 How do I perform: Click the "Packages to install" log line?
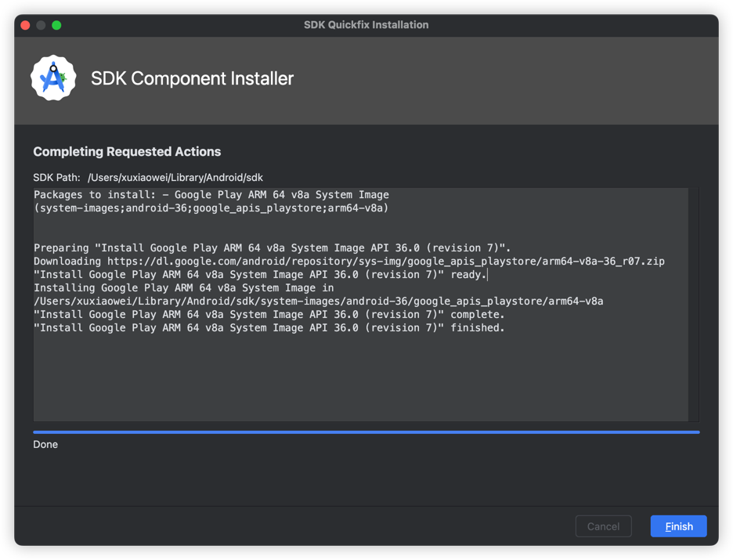[x=211, y=195]
